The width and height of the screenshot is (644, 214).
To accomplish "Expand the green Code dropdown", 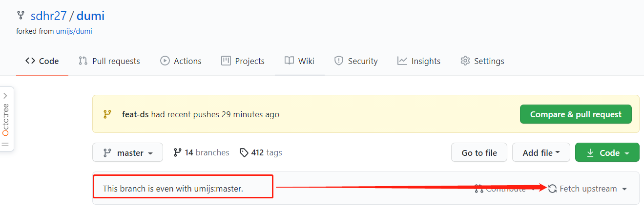I will tap(607, 152).
